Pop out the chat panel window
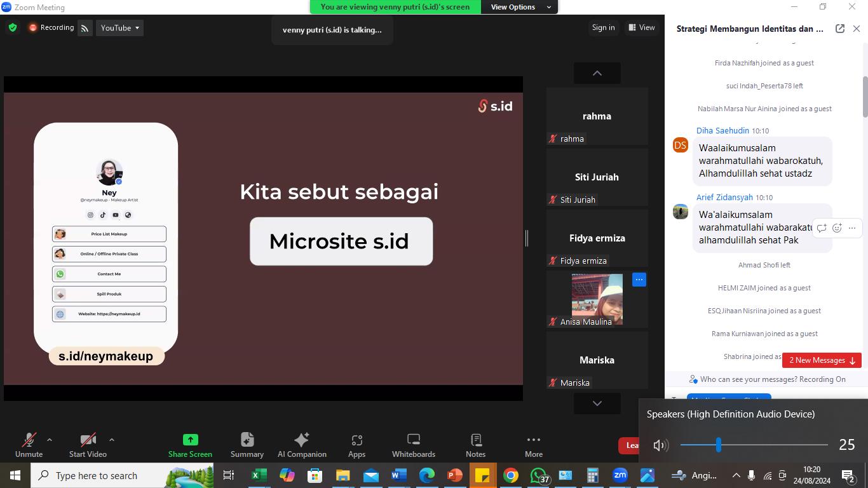This screenshot has height=488, width=868. (x=839, y=29)
